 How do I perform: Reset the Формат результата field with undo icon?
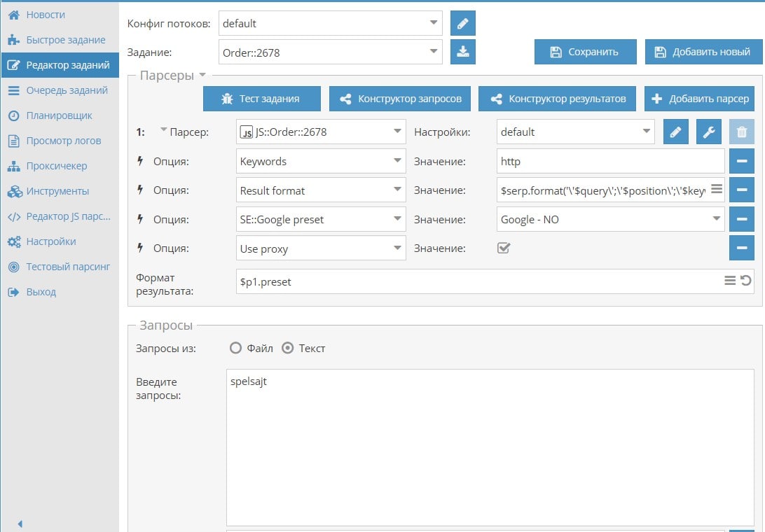pos(745,281)
